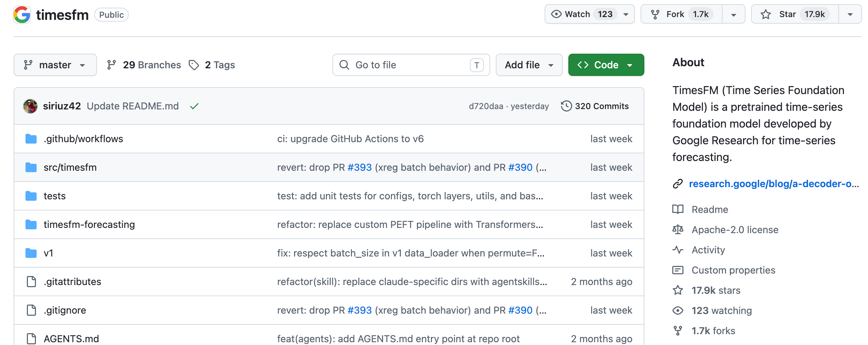The height and width of the screenshot is (345, 868).
Task: Open the Add file dropdown
Action: tap(529, 65)
